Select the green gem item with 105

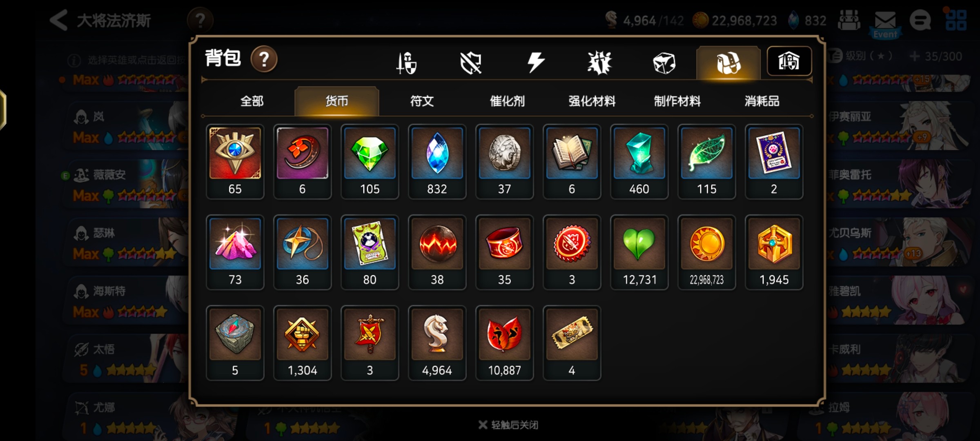point(370,162)
